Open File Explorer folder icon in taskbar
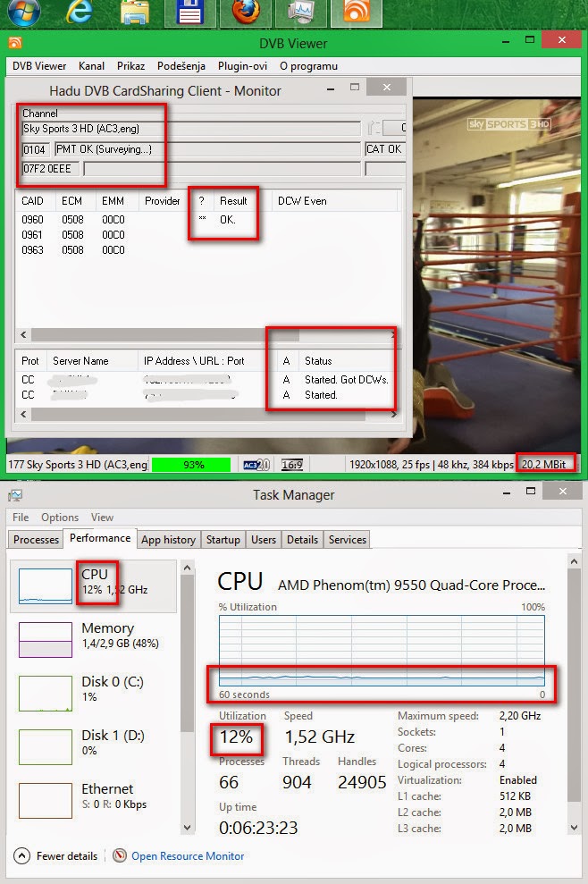The height and width of the screenshot is (884, 588). click(135, 13)
